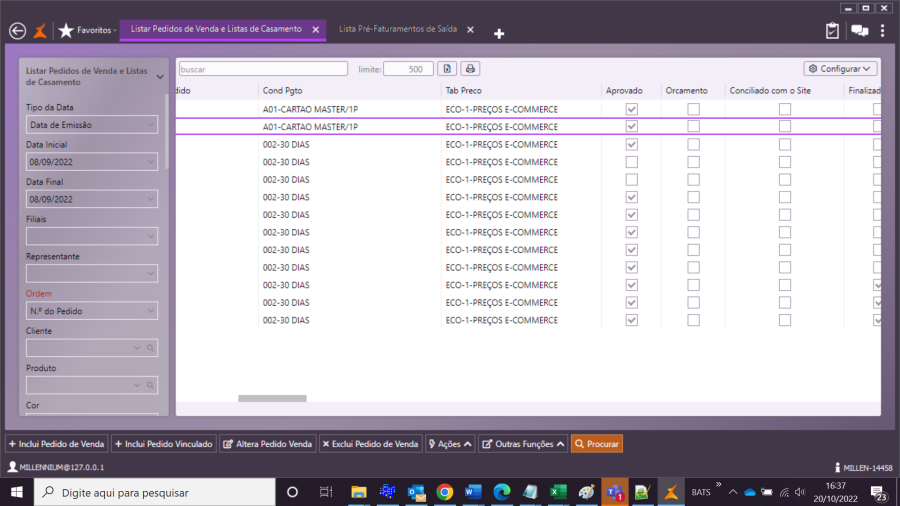Click the filter panel vertical scrollbar
Screen dimensions: 900x506
click(167, 132)
